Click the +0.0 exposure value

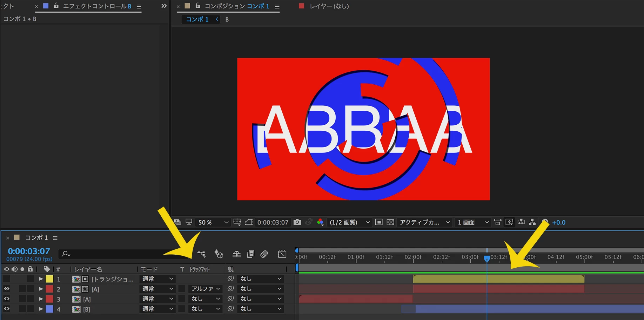tap(559, 222)
